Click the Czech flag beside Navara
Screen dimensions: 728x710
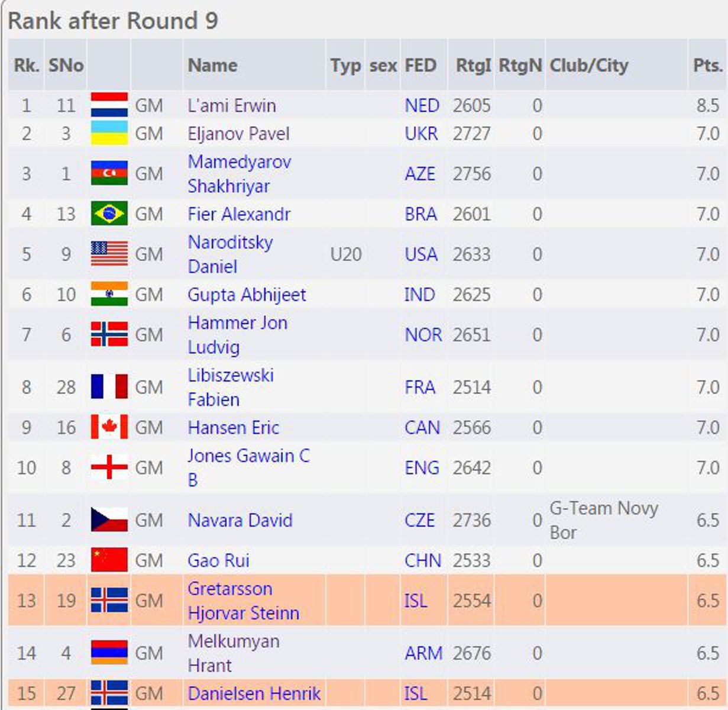pyautogui.click(x=109, y=519)
